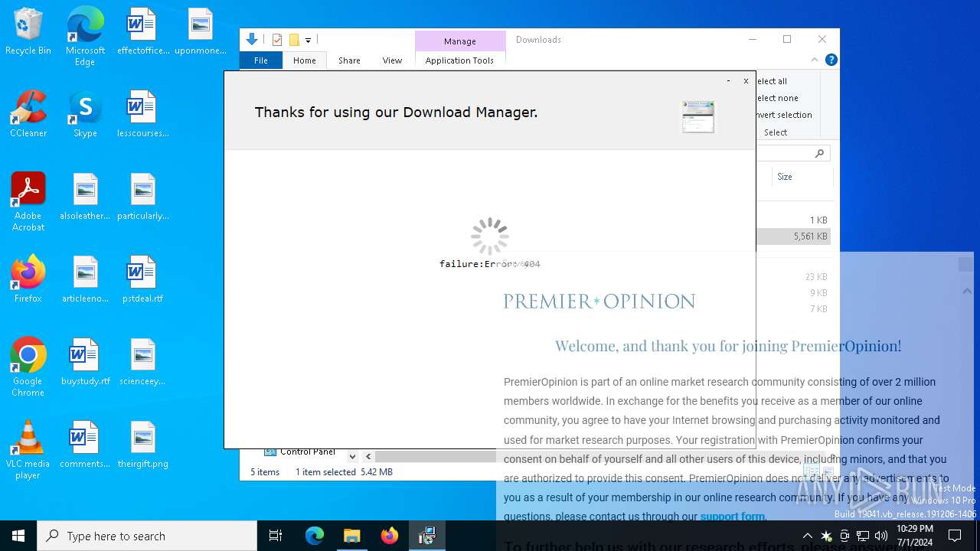
Task: Switch to File Explorer on taskbar
Action: (x=352, y=536)
